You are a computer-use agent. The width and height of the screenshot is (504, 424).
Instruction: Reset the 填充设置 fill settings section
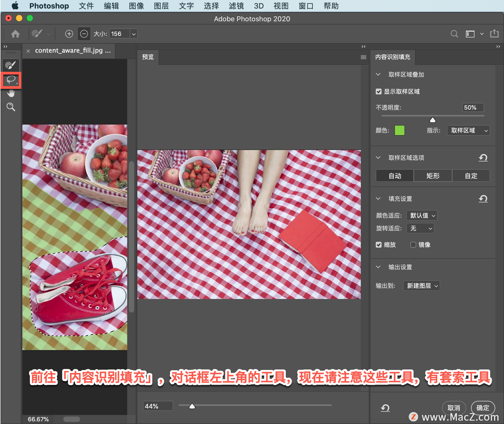483,199
